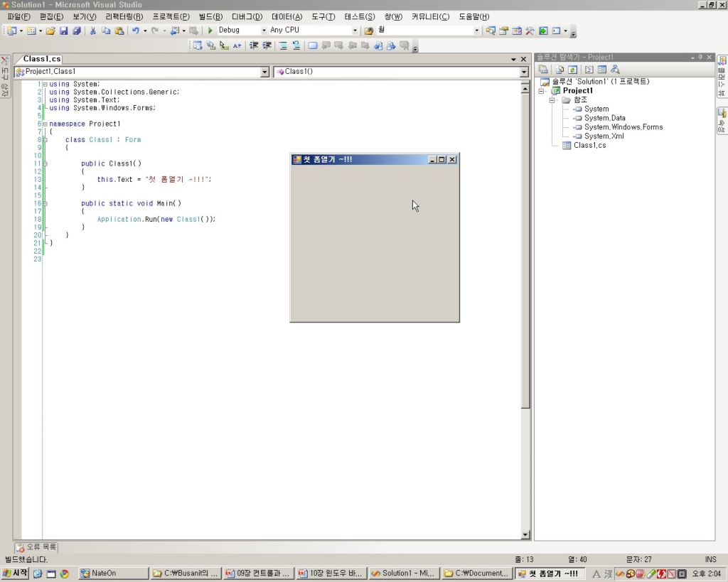The image size is (728, 582).
Task: Click the editor vertical scrollbar down arrow
Action: (525, 534)
